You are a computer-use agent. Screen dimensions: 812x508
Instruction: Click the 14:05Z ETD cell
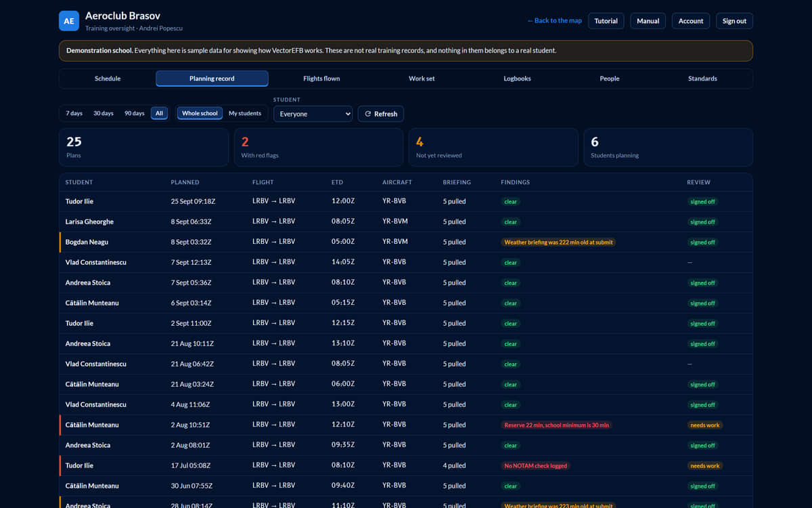(x=343, y=262)
